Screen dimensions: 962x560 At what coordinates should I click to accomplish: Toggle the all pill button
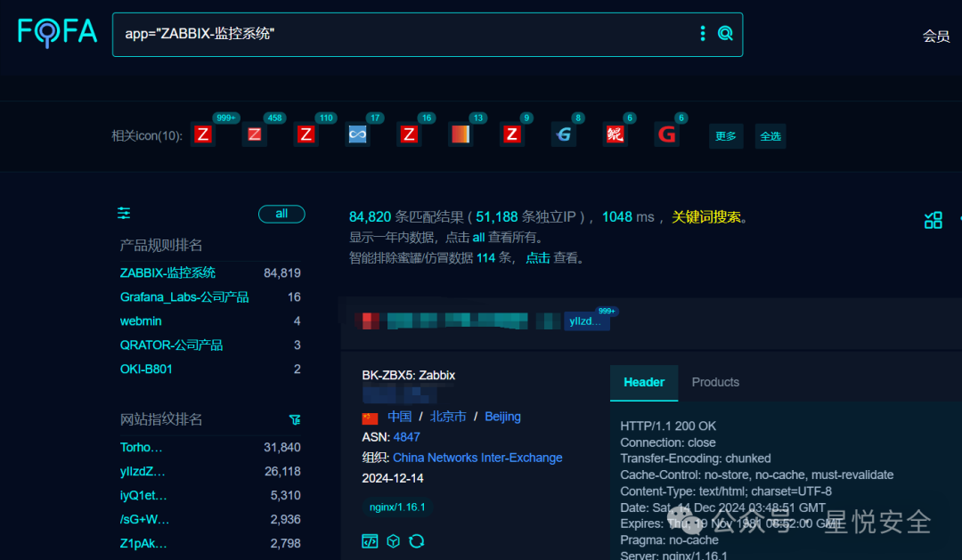click(281, 214)
